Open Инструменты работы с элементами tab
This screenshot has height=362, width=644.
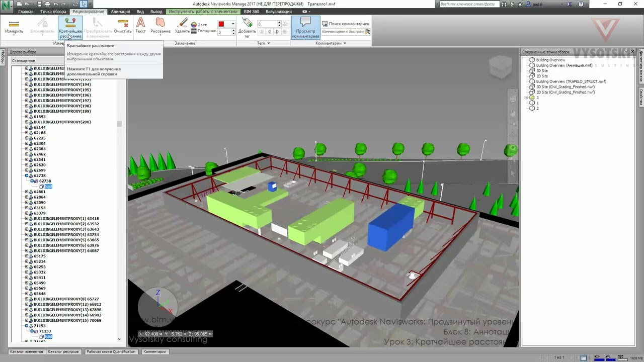click(x=203, y=12)
